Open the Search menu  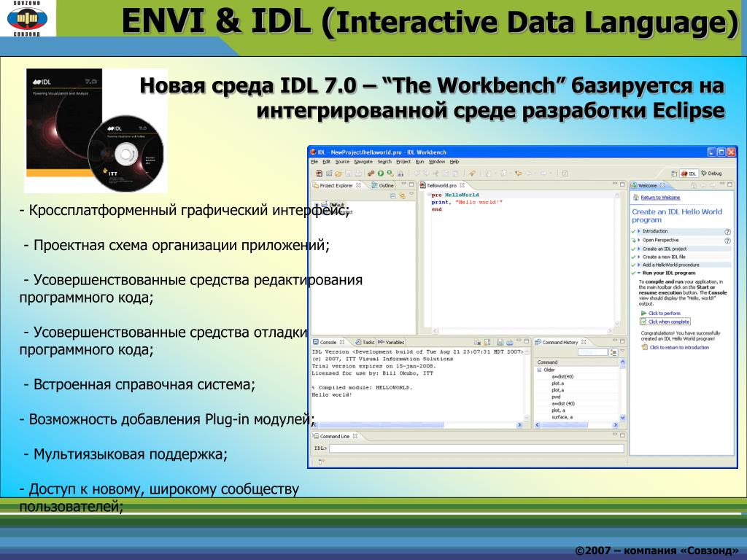384,161
